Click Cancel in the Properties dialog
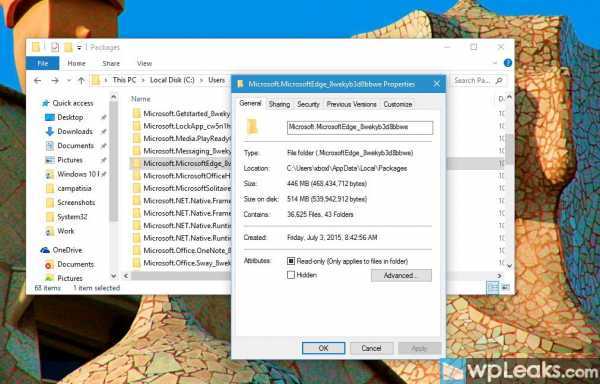600x384 pixels. click(371, 348)
